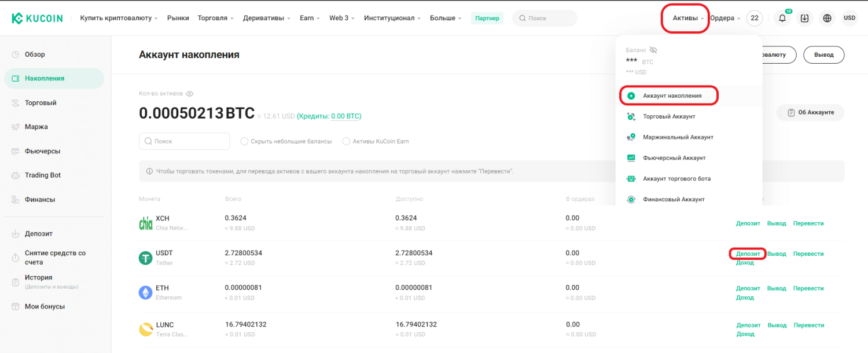Screen dimensions: 868x353
Task: Click the credits '0.00 BTC' link
Action: pos(345,116)
